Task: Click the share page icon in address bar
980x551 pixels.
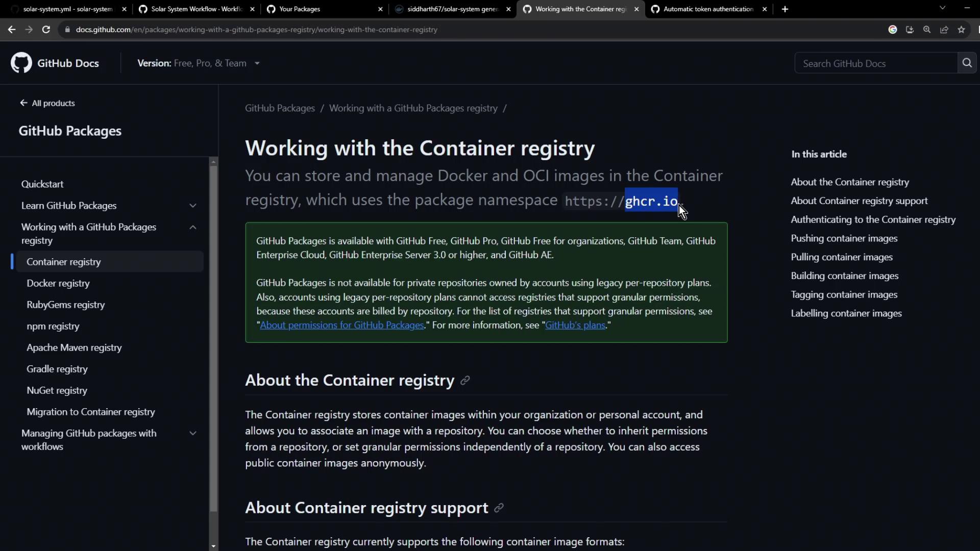Action: pyautogui.click(x=944, y=30)
